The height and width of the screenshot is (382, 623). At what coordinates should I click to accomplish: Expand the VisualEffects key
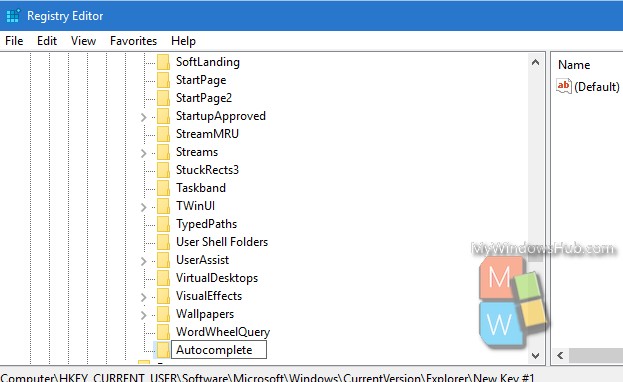(x=143, y=297)
